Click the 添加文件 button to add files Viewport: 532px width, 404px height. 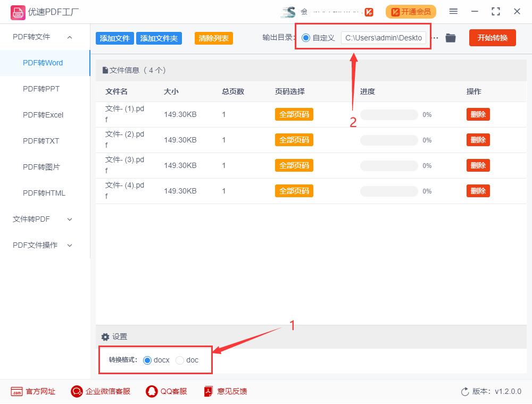[x=114, y=38]
